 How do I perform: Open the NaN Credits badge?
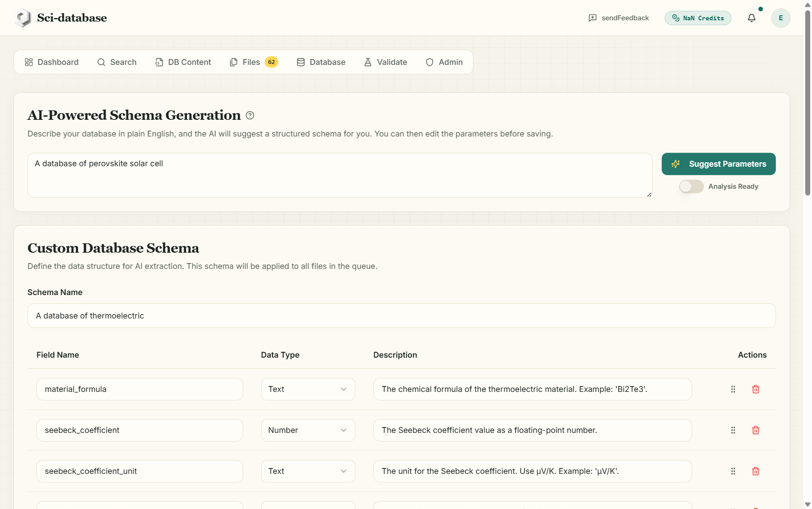tap(698, 18)
